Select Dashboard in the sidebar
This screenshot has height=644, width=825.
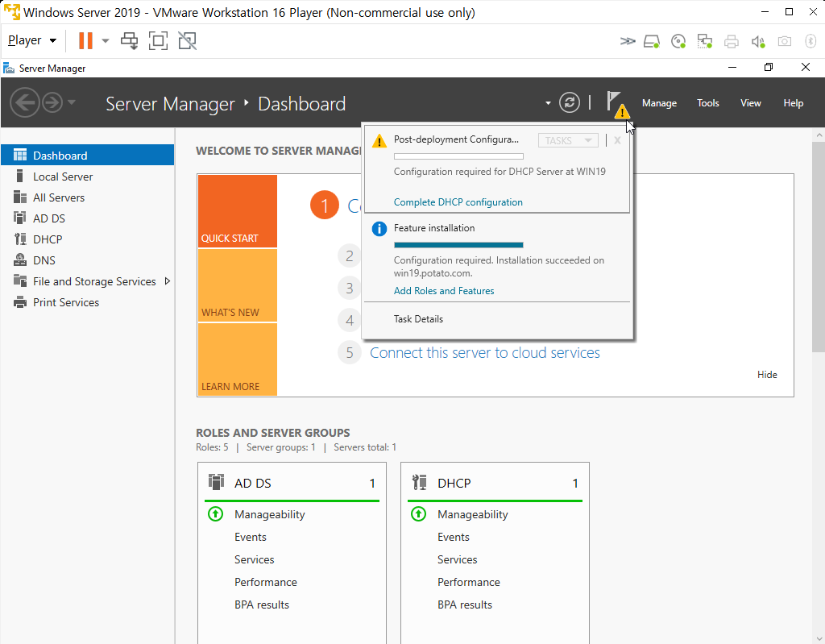(x=87, y=156)
